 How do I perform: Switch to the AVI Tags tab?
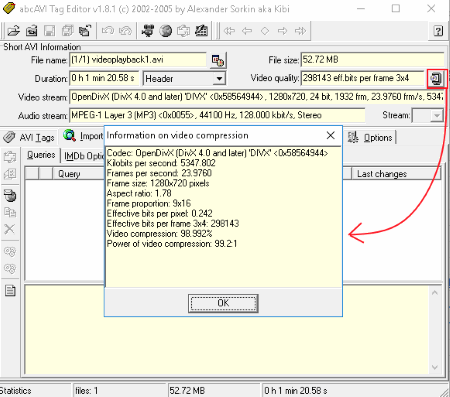29,137
